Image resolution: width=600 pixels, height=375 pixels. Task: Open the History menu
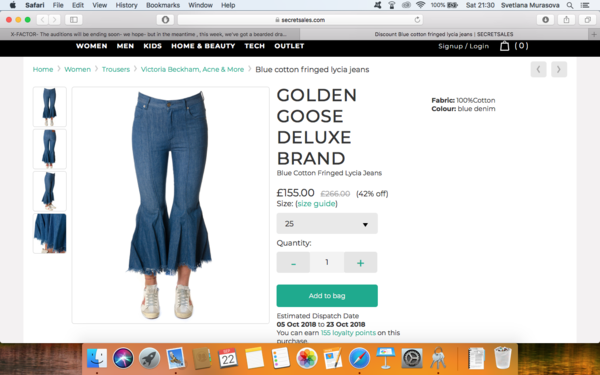tap(126, 5)
